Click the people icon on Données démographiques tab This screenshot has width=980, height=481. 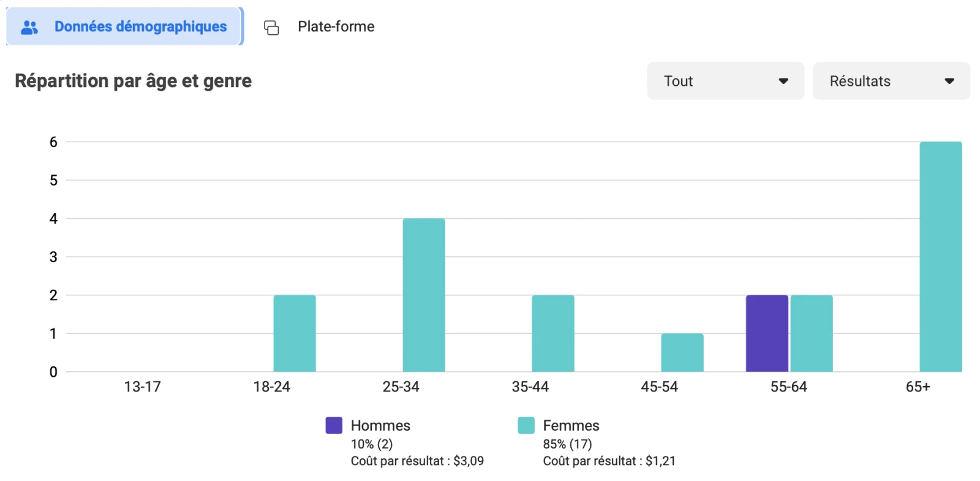pyautogui.click(x=29, y=27)
